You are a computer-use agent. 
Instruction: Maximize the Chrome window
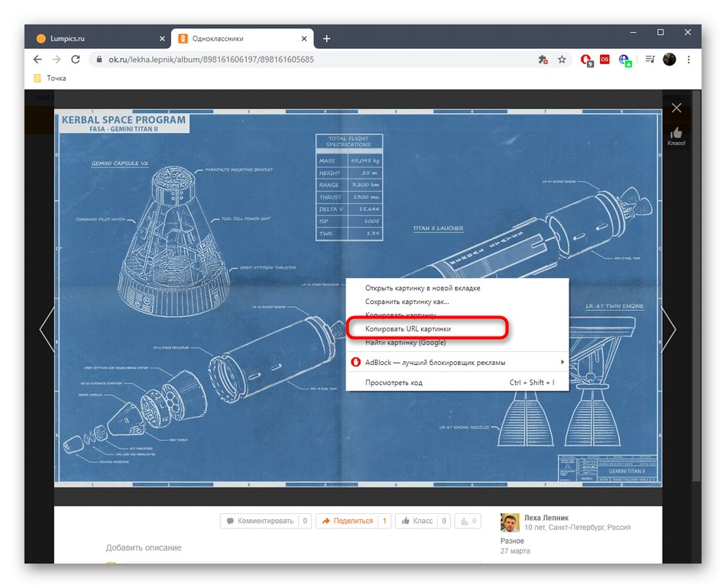click(661, 32)
